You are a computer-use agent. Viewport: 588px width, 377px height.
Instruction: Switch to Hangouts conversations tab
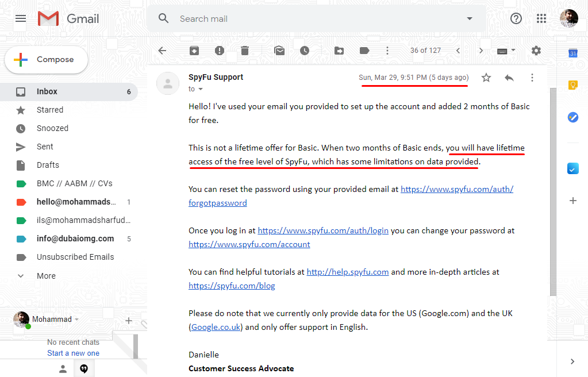[84, 369]
